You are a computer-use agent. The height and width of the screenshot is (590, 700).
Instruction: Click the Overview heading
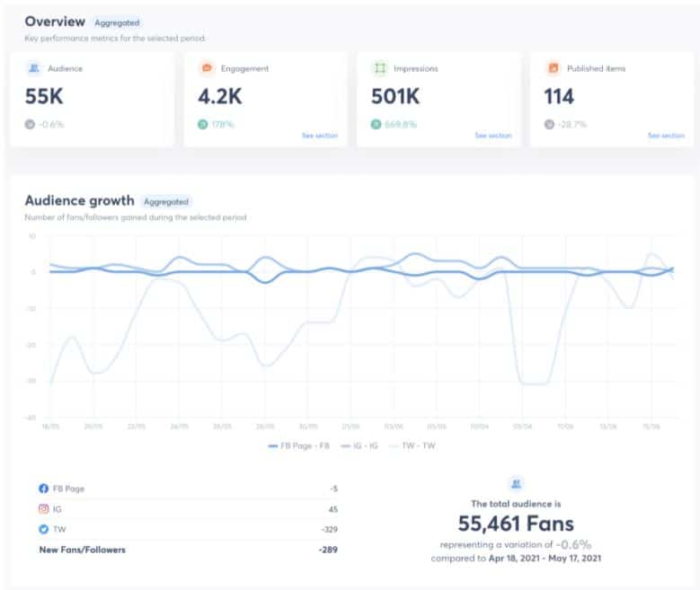[x=55, y=22]
